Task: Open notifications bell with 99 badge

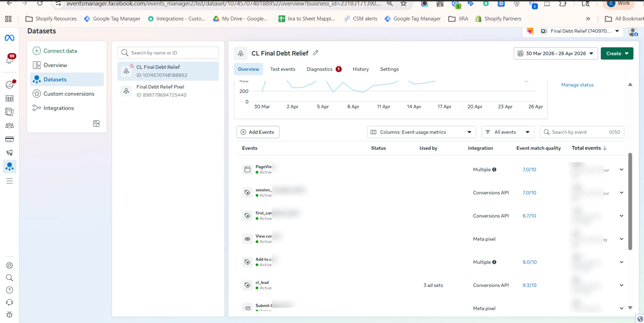Action: coord(10,59)
